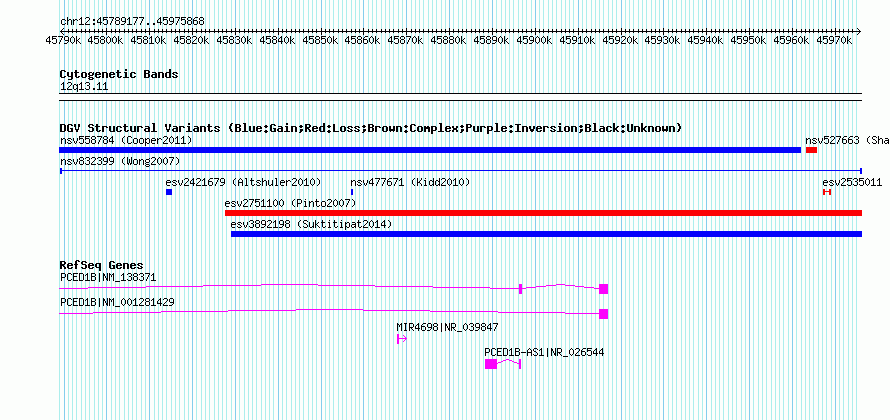Image resolution: width=890 pixels, height=420 pixels.
Task: Open the esv2421679 (Altshuler2010) label
Action: 244,182
